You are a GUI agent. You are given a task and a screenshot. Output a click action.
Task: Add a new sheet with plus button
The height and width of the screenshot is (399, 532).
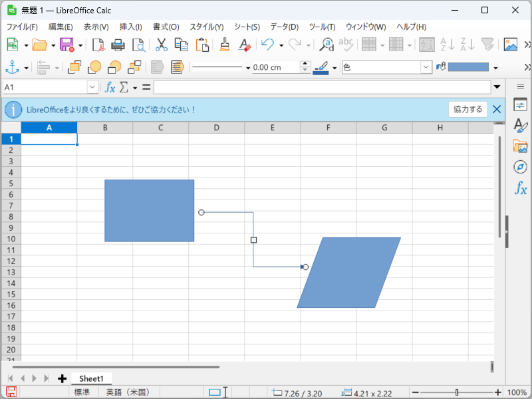point(62,378)
